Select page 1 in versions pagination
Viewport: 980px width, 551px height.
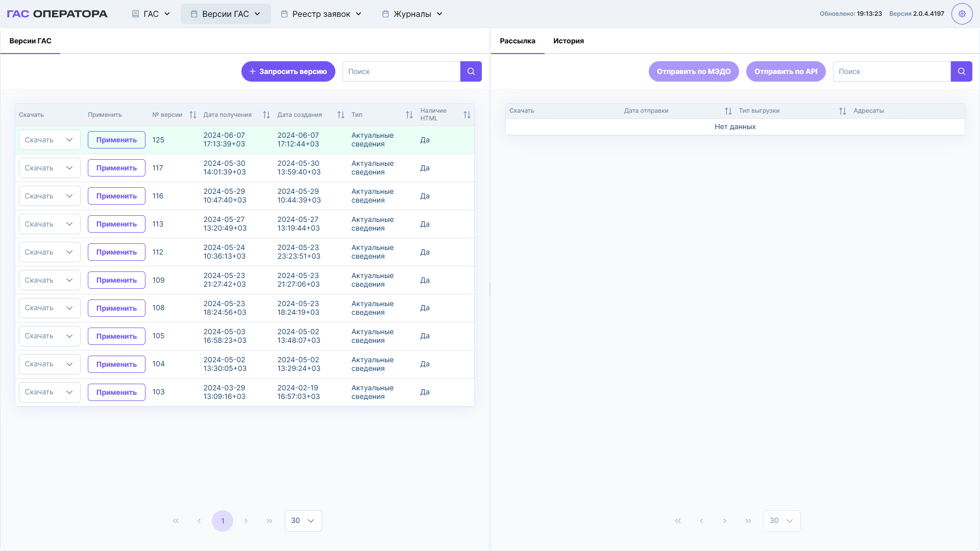coord(223,521)
